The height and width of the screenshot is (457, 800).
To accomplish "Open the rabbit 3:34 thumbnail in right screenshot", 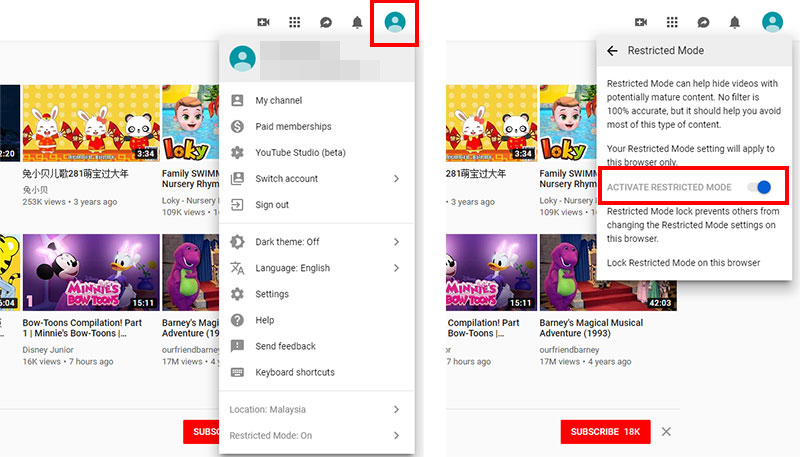I will tap(491, 123).
